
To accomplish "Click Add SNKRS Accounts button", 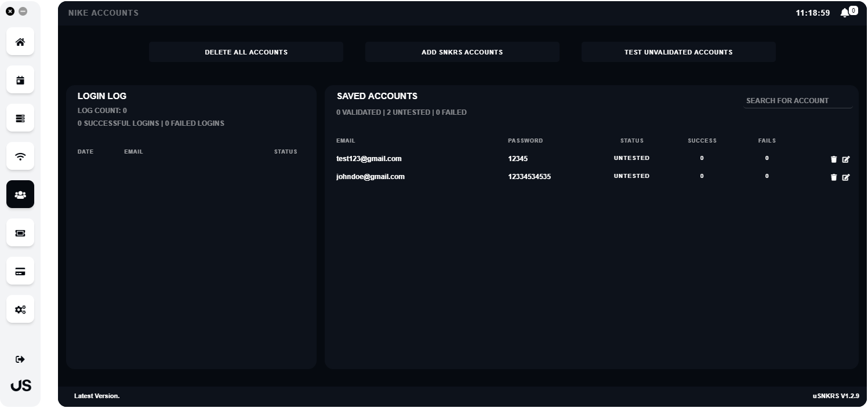I will pyautogui.click(x=462, y=52).
